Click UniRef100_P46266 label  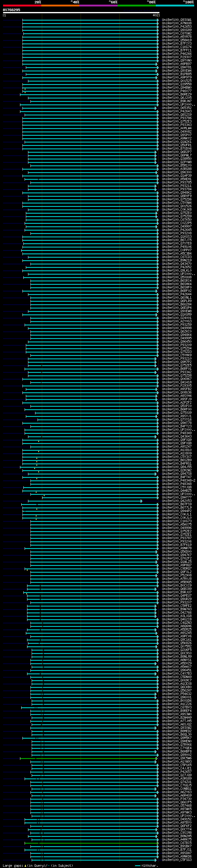[x=177, y=54]
